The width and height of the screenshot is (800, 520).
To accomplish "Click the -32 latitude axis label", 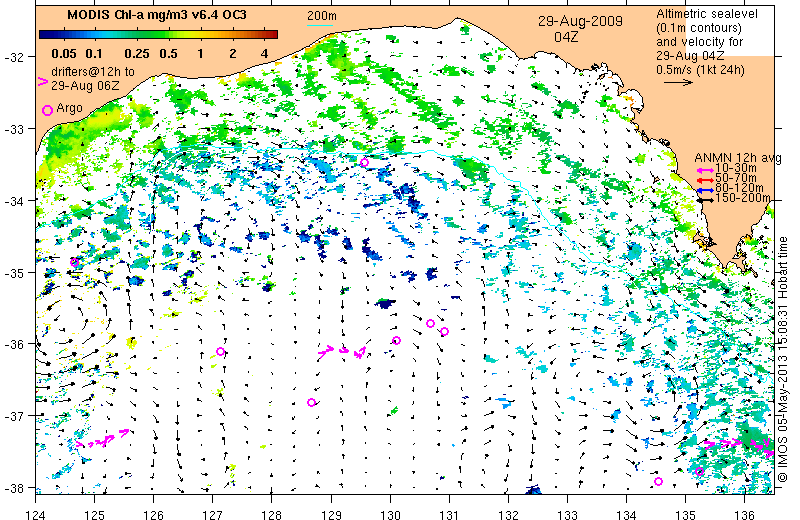I will pos(13,57).
